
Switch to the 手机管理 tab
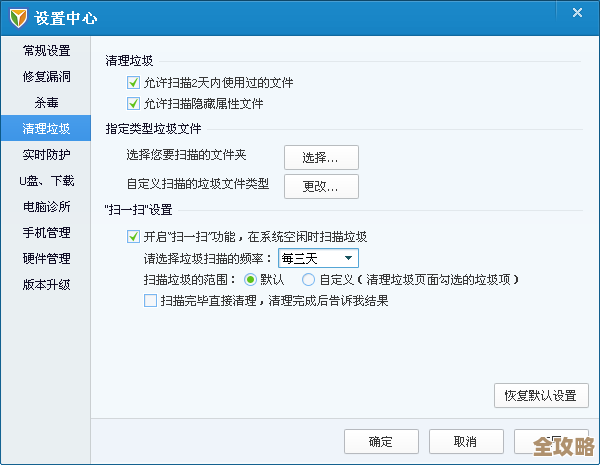pyautogui.click(x=46, y=233)
